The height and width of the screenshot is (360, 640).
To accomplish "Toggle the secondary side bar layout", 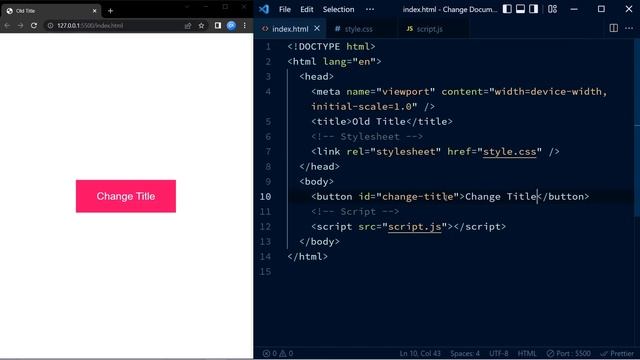I will [533, 9].
